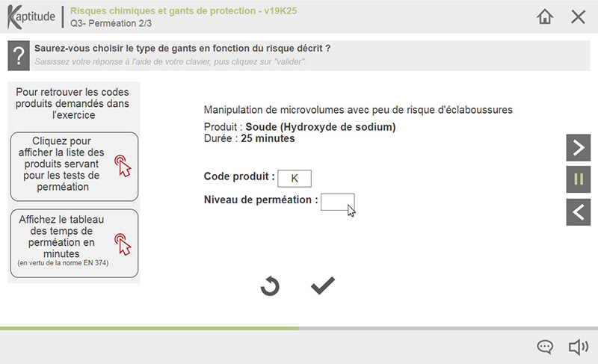Click the Kaptitude logo
This screenshot has width=598, height=364.
click(x=31, y=16)
